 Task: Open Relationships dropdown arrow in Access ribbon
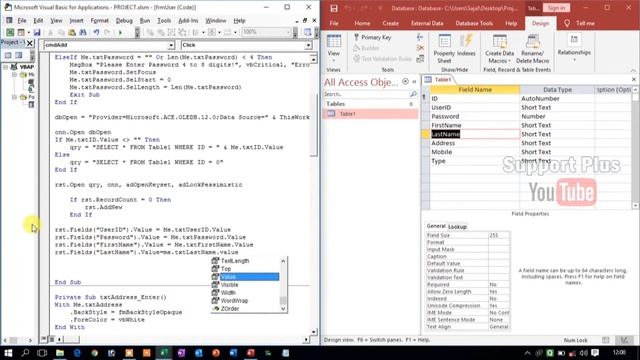point(574,60)
